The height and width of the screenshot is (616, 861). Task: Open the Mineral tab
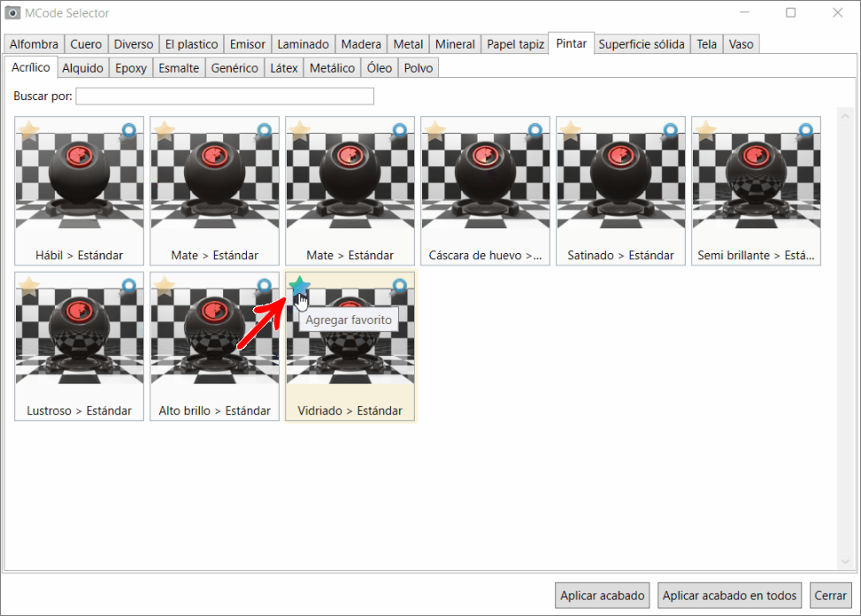coord(455,44)
